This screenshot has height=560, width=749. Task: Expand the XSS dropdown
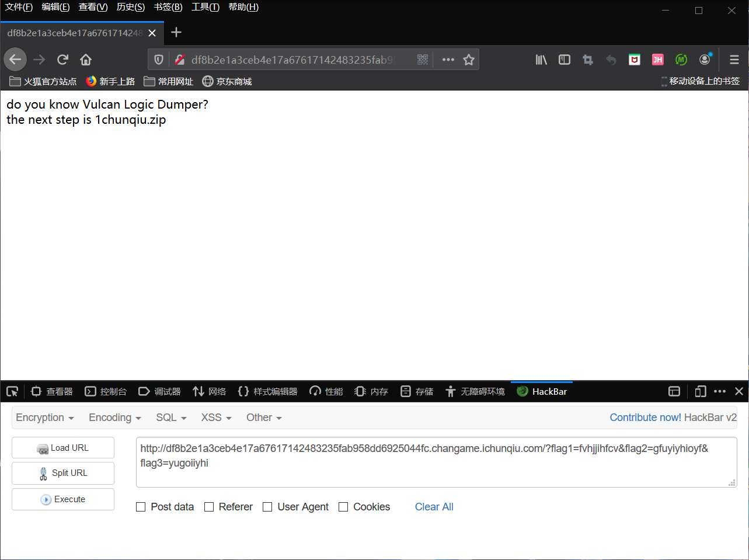pyautogui.click(x=217, y=418)
